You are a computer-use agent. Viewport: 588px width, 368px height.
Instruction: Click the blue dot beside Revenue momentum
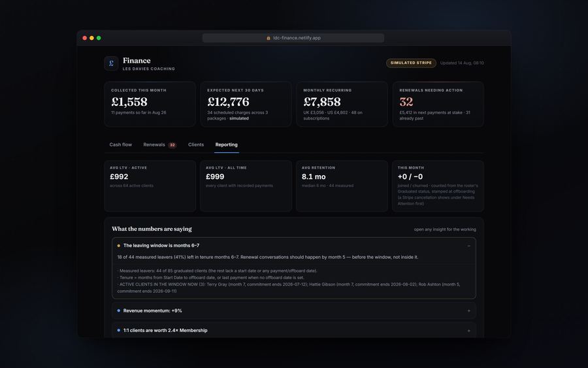[x=118, y=310]
